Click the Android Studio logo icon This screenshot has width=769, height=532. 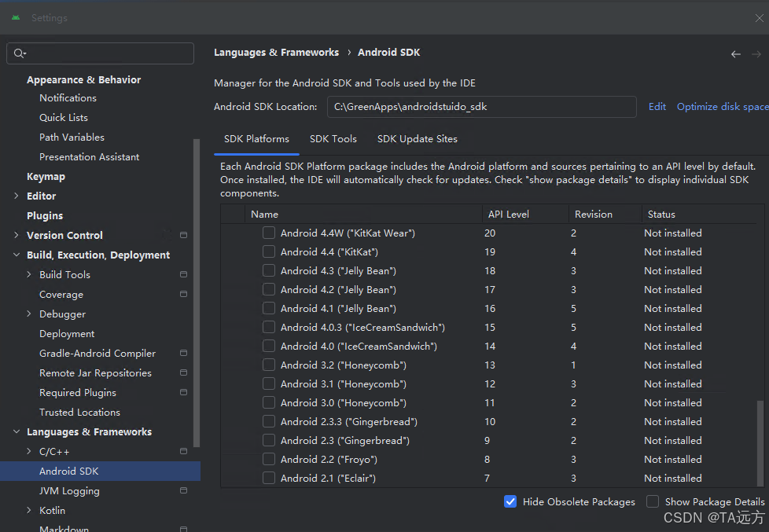(x=16, y=17)
